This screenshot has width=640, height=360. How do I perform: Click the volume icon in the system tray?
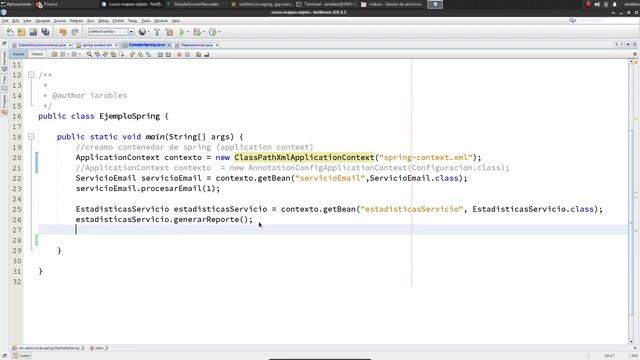click(x=597, y=4)
